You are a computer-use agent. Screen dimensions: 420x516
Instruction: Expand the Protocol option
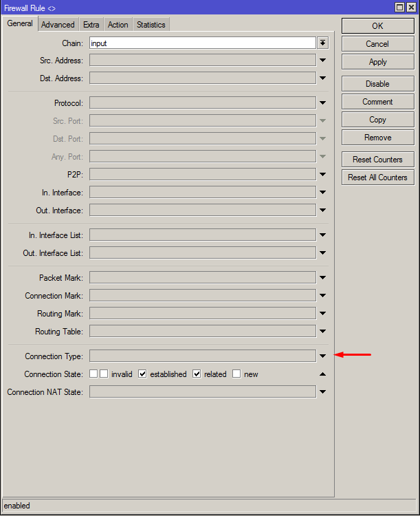322,103
